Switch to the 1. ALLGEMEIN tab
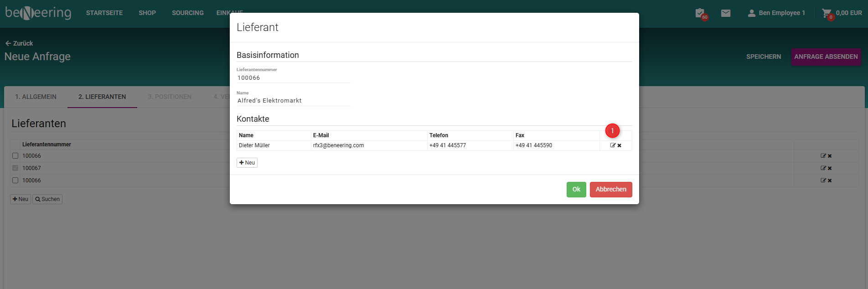868x289 pixels. (36, 97)
